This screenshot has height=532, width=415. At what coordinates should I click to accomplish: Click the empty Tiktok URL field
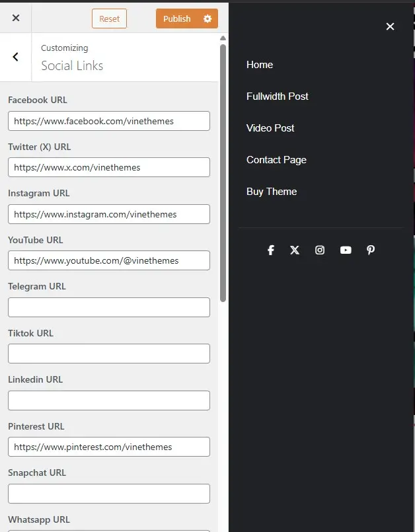109,354
